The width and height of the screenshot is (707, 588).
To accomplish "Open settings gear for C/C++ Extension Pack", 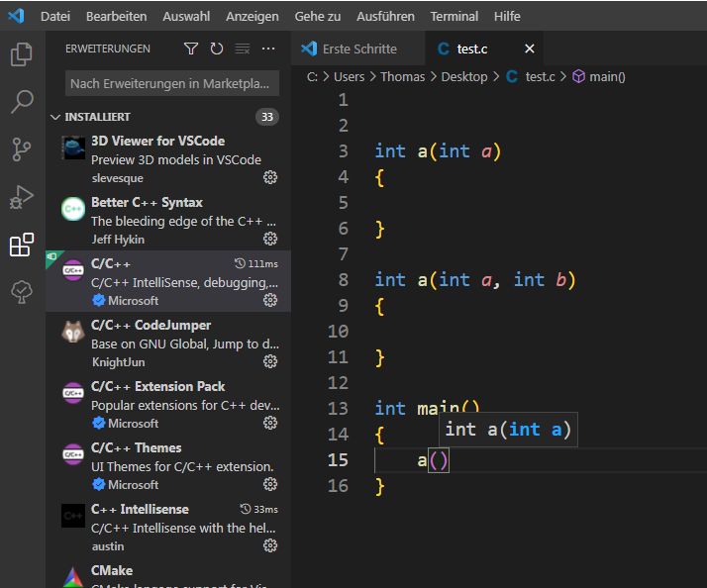I will coord(270,423).
